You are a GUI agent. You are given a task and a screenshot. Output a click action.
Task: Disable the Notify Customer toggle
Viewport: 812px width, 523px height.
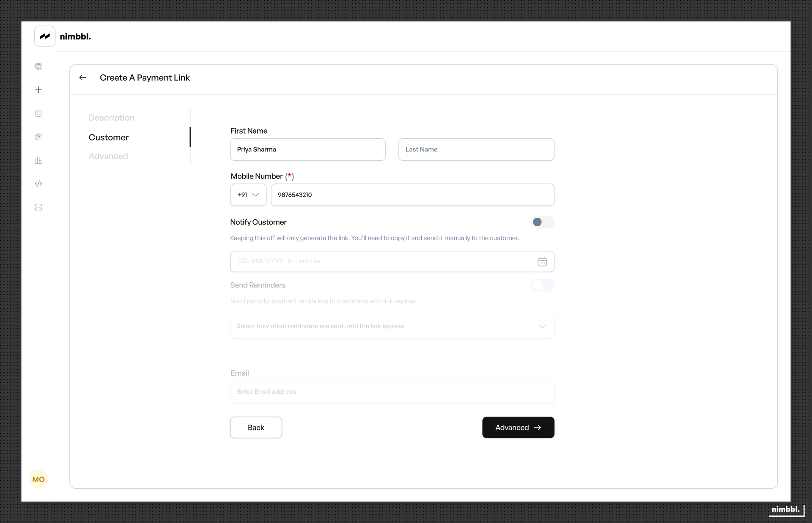tap(542, 222)
